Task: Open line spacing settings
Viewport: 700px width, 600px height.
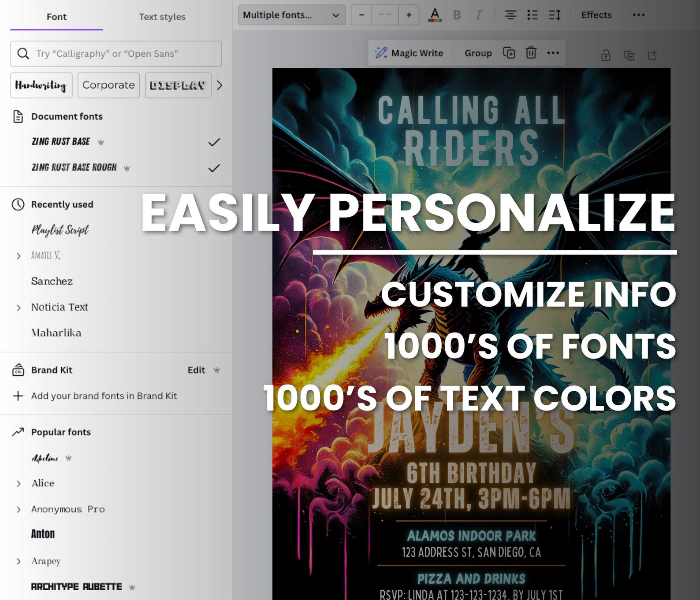Action: click(555, 15)
